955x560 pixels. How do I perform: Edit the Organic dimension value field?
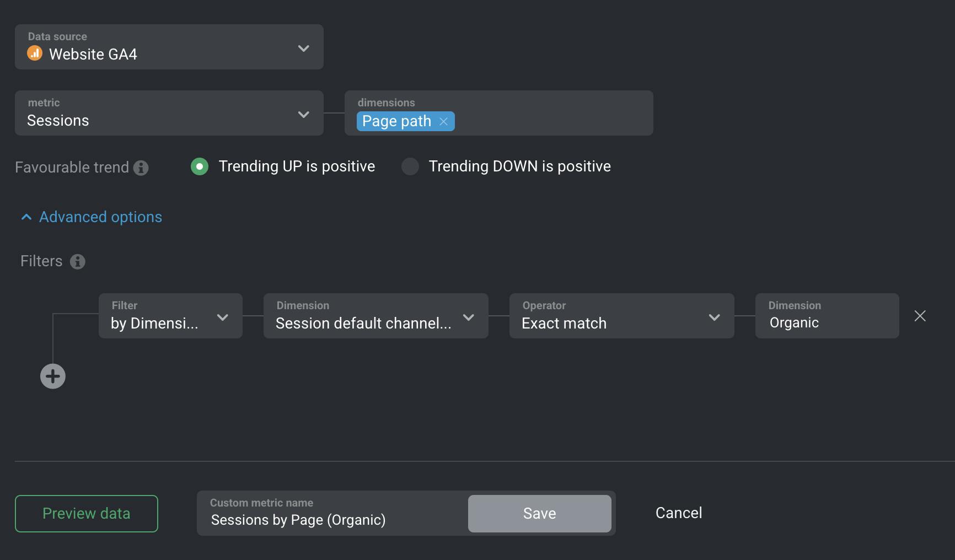pos(827,322)
